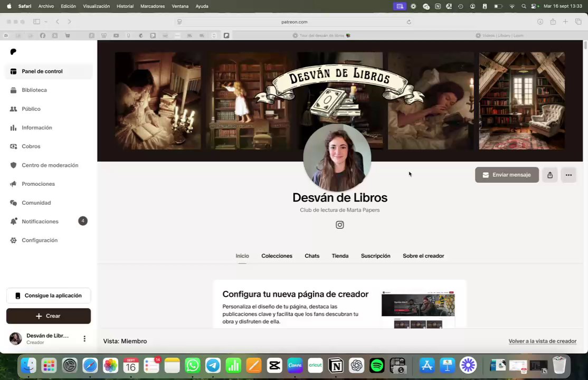Open Cricut from the Dock
This screenshot has width=588, height=380.
[315, 365]
